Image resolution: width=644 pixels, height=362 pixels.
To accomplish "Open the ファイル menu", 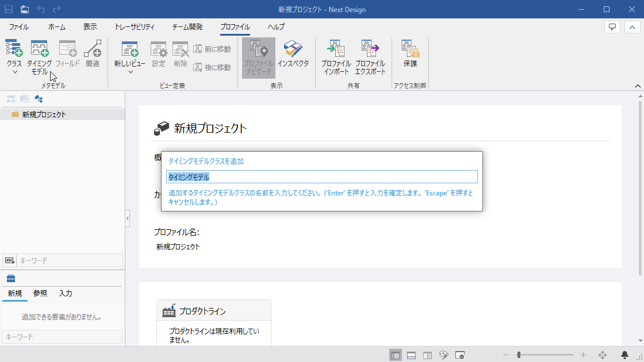I will pos(18,27).
